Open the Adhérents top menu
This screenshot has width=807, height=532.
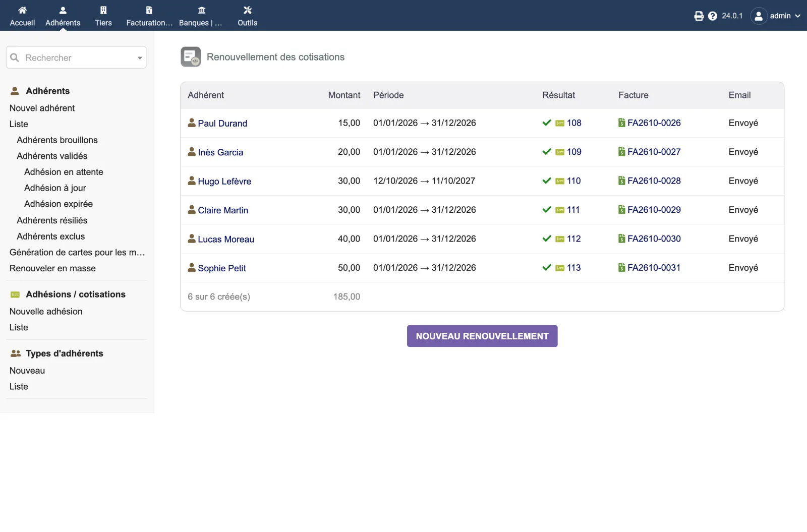(x=63, y=16)
